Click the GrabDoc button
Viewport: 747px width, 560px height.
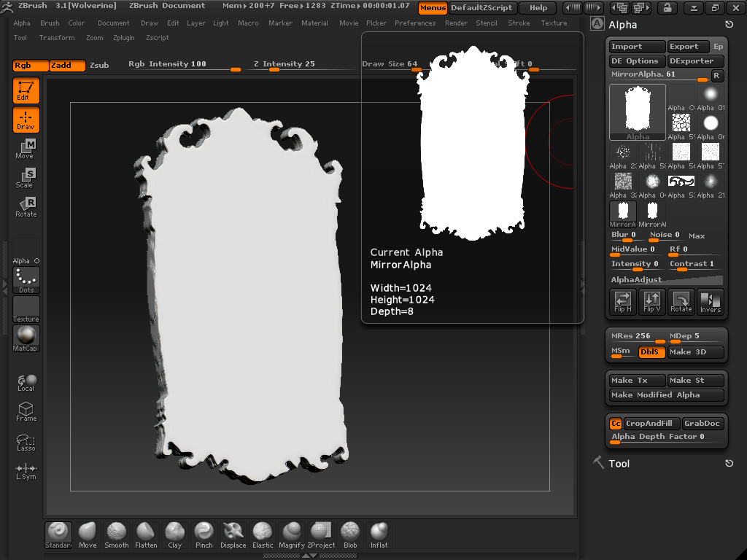tap(703, 424)
